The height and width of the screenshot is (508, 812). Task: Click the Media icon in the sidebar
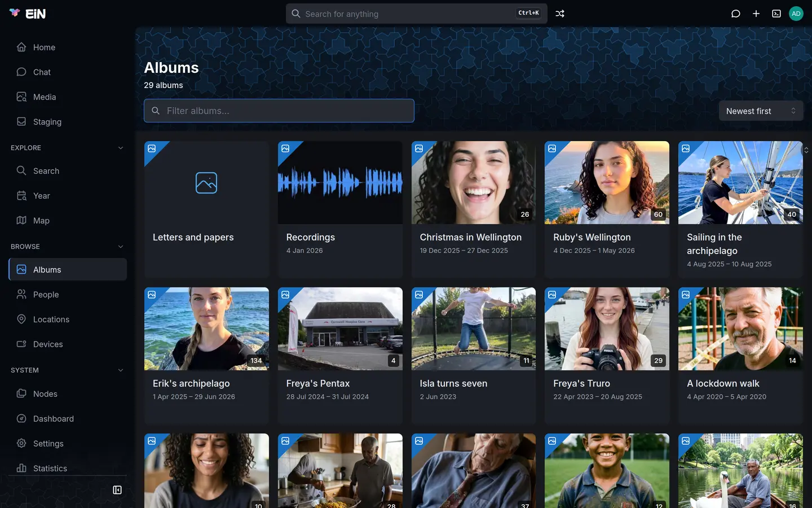(21, 97)
